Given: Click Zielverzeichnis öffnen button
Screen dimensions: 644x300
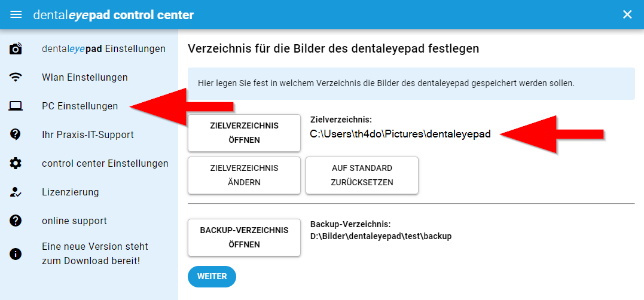Looking at the screenshot, I should click(244, 133).
